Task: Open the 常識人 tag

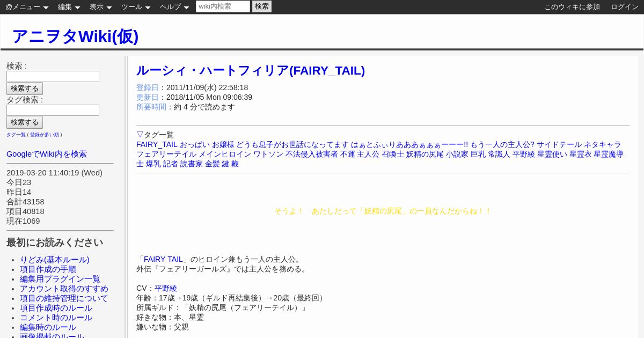Action: [499, 154]
